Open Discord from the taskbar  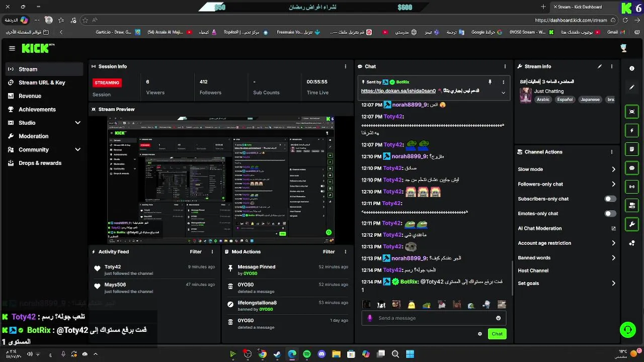[x=321, y=354]
